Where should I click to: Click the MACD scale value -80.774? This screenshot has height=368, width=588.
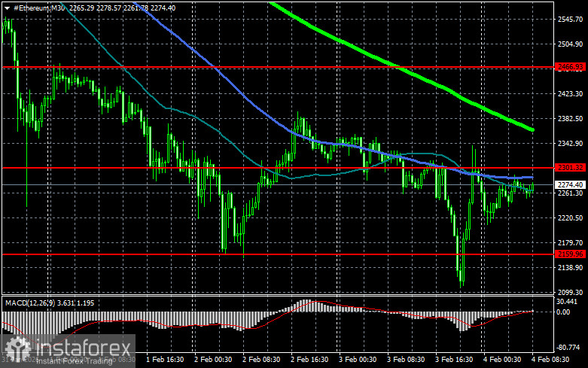(568, 348)
